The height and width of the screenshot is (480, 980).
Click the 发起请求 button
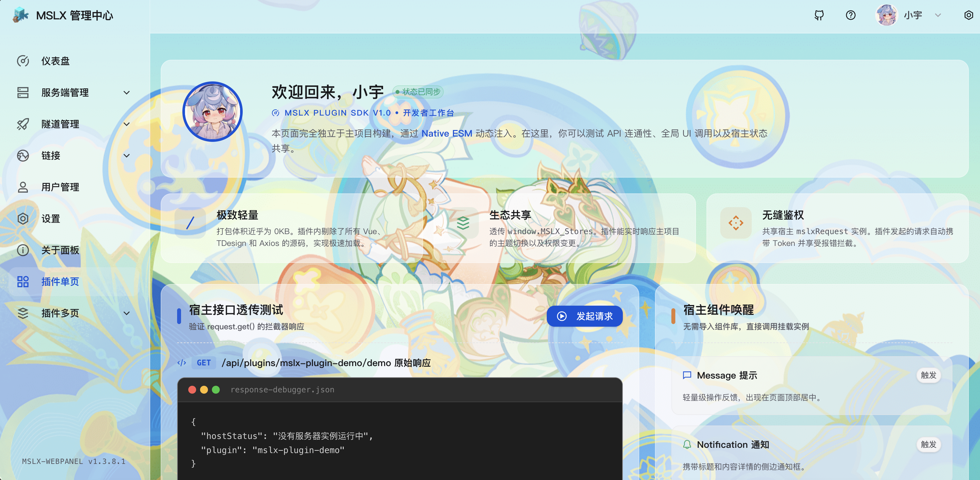(x=584, y=316)
